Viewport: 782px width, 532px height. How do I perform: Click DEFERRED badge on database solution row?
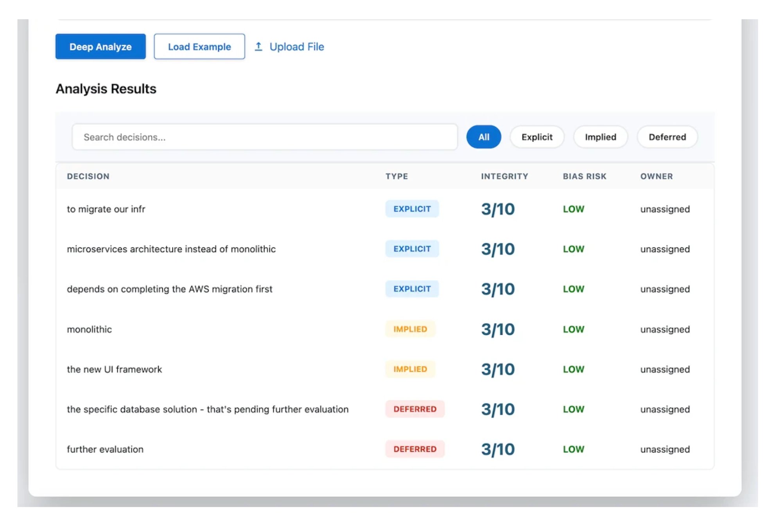click(414, 409)
